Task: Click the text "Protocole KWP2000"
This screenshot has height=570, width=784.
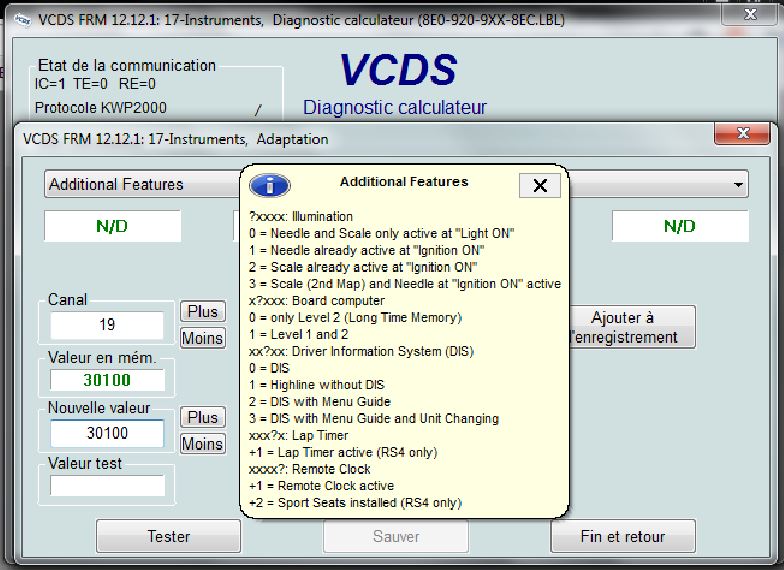Action: tap(100, 108)
